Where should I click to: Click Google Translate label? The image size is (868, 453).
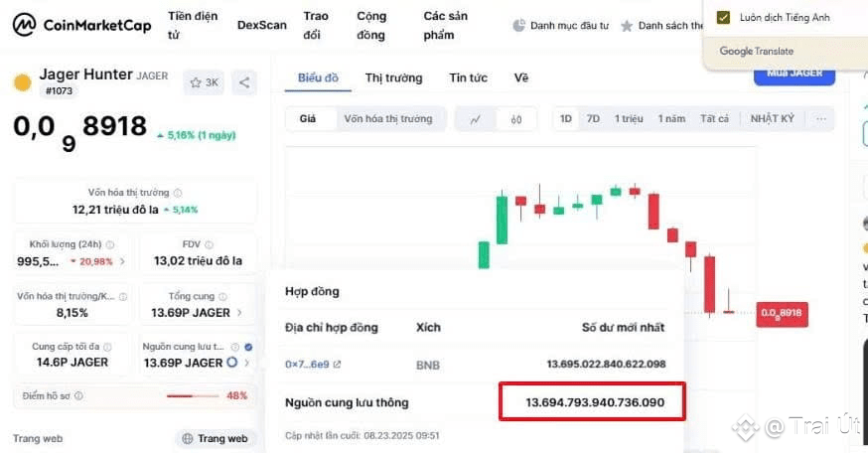756,51
